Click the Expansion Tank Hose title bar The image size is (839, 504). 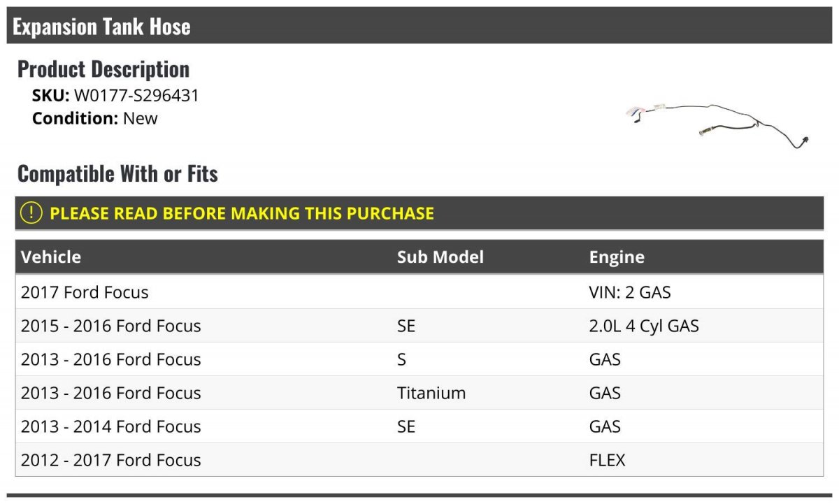tap(419, 27)
